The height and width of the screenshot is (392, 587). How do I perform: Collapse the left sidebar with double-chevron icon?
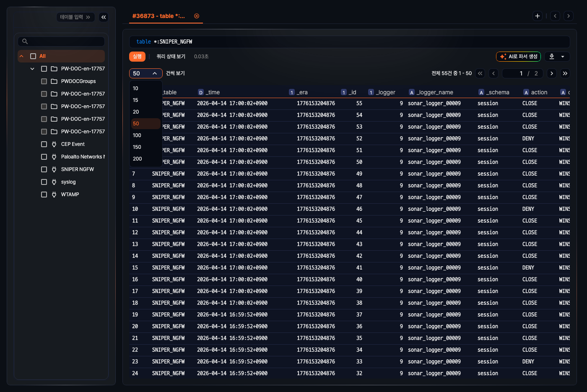(104, 17)
